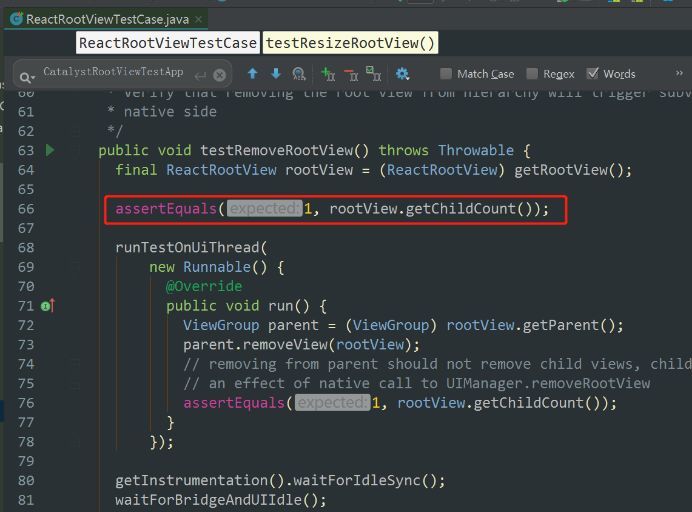Click 'new Runnable() {' on line 69
This screenshot has height=512, width=692.
pos(217,267)
